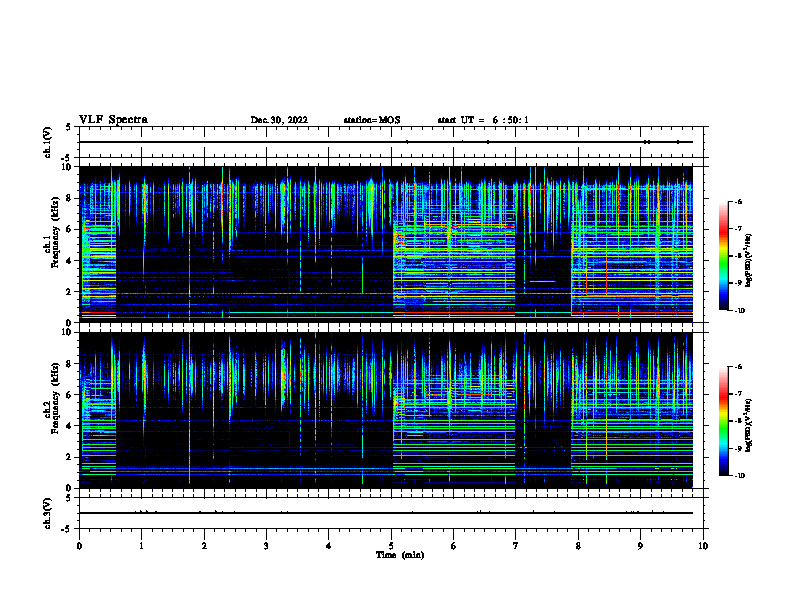Click the ch.3 voltage waveform trace panel
Screen dimensions: 792x612
coord(393,513)
